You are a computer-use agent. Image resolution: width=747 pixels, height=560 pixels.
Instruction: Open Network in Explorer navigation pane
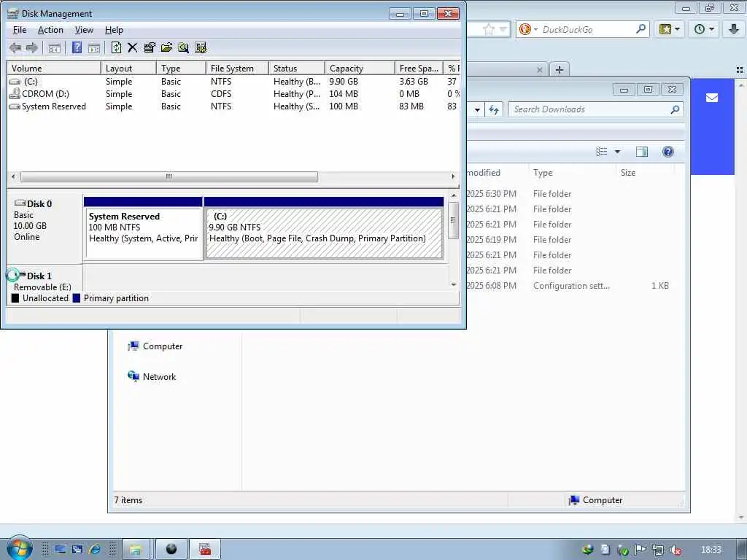pyautogui.click(x=152, y=377)
